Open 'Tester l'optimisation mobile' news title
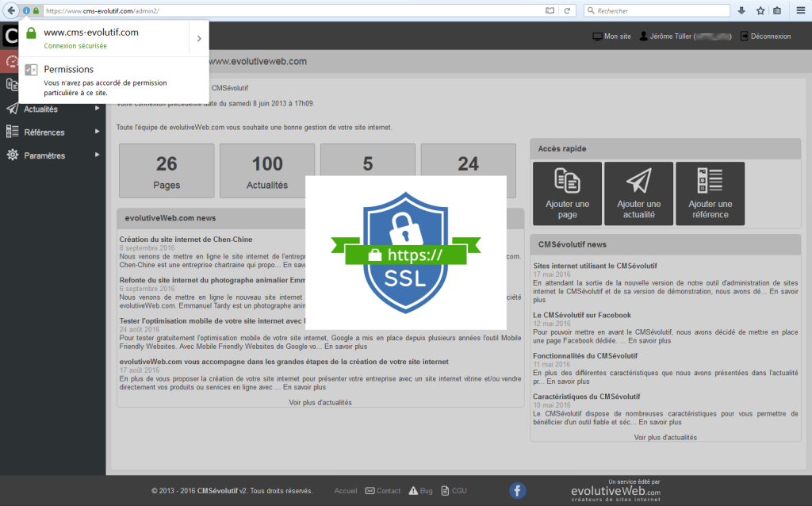The width and height of the screenshot is (812, 506). click(x=213, y=321)
